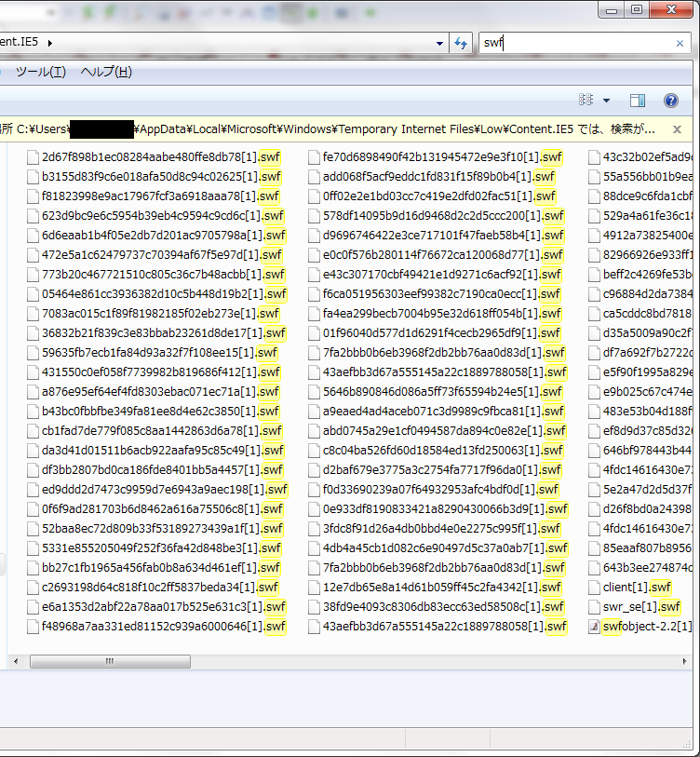This screenshot has height=757, width=700.
Task: Click file icon of f6ca051956303eef99382c7190ca0ecc[1].swf
Action: pos(314,294)
